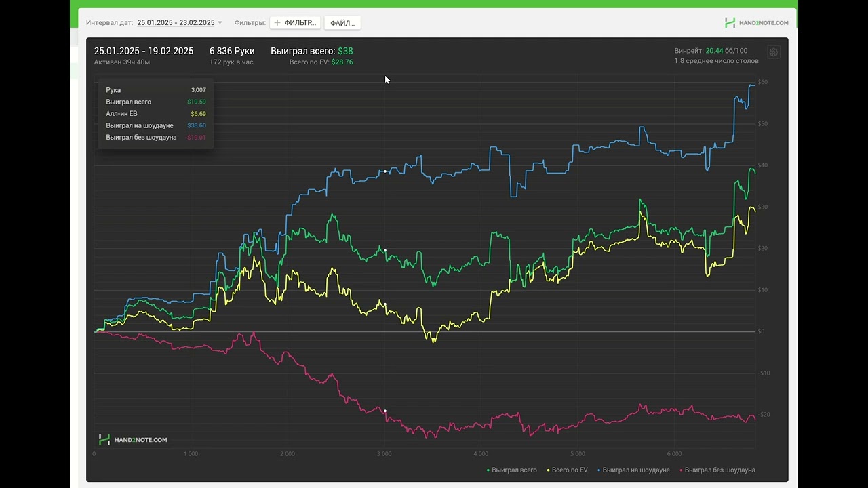Open the date interval dropdown 25.01.2025 - 23.02.2025
This screenshot has width=868, height=488.
tap(180, 22)
